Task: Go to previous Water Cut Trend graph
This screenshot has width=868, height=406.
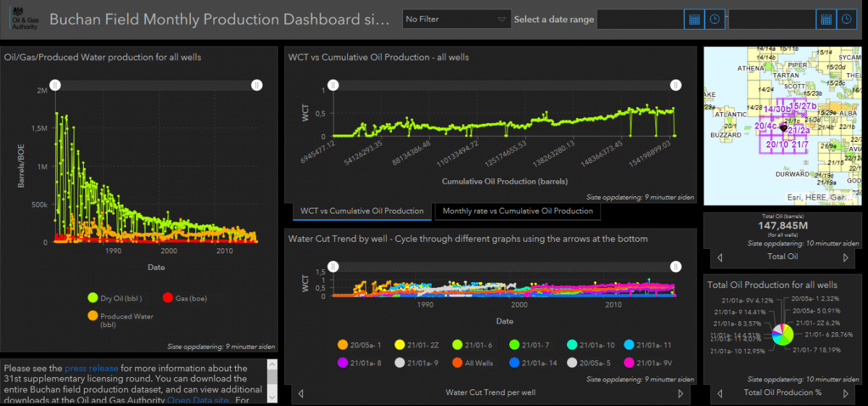Action: tap(301, 393)
